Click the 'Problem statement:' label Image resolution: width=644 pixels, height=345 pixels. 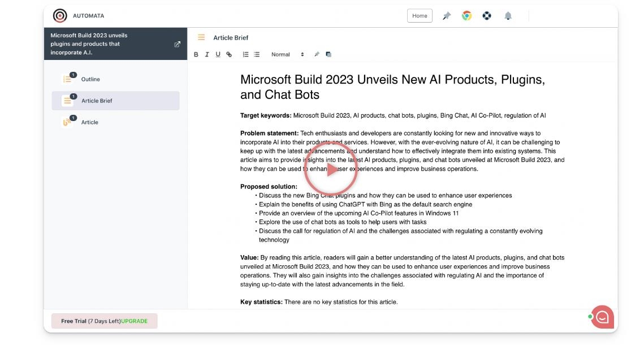270,133
